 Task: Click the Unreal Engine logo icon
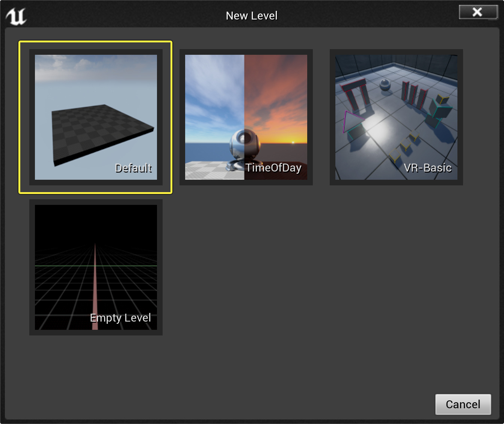(16, 16)
